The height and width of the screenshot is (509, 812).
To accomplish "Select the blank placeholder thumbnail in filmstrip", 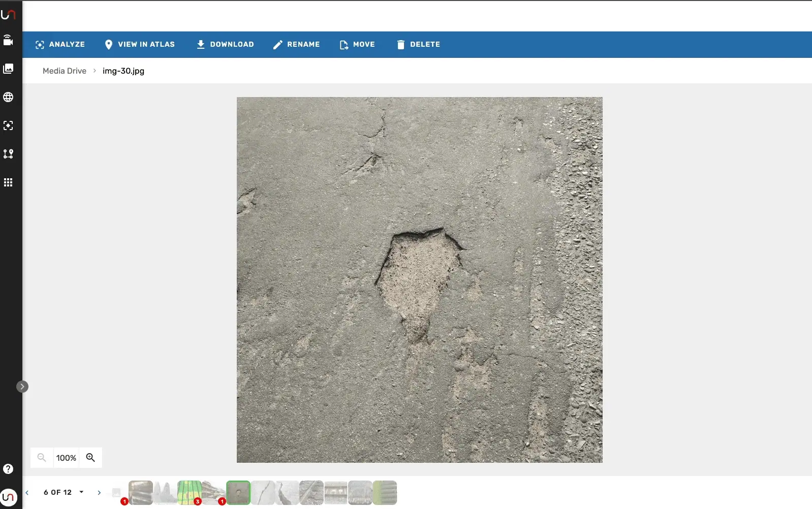I will point(116,493).
